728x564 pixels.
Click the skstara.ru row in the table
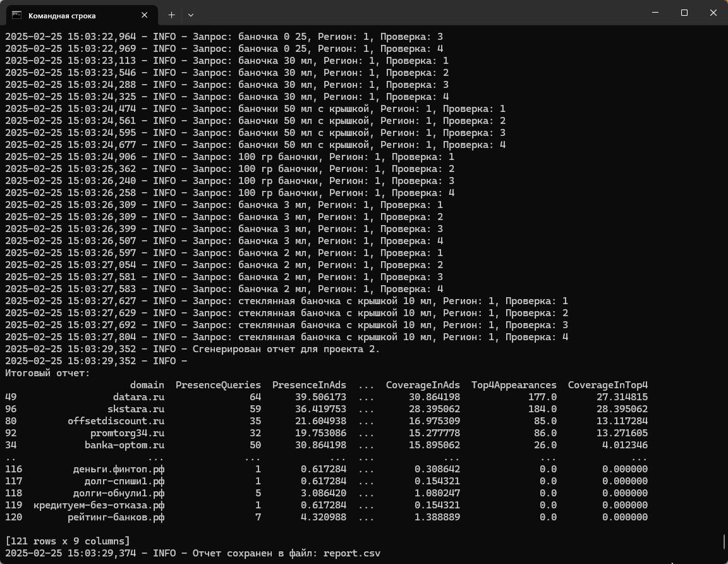(326, 409)
